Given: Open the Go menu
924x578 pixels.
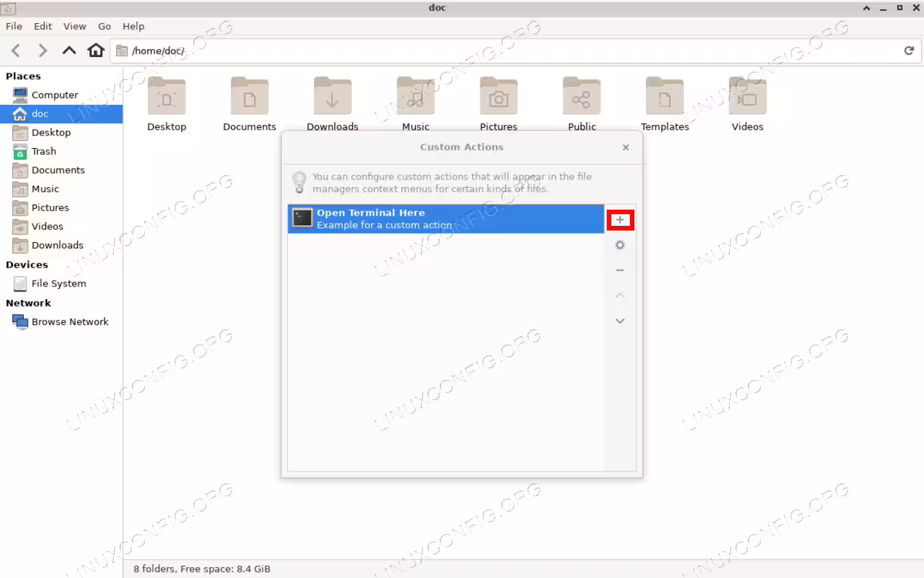Looking at the screenshot, I should pos(105,26).
